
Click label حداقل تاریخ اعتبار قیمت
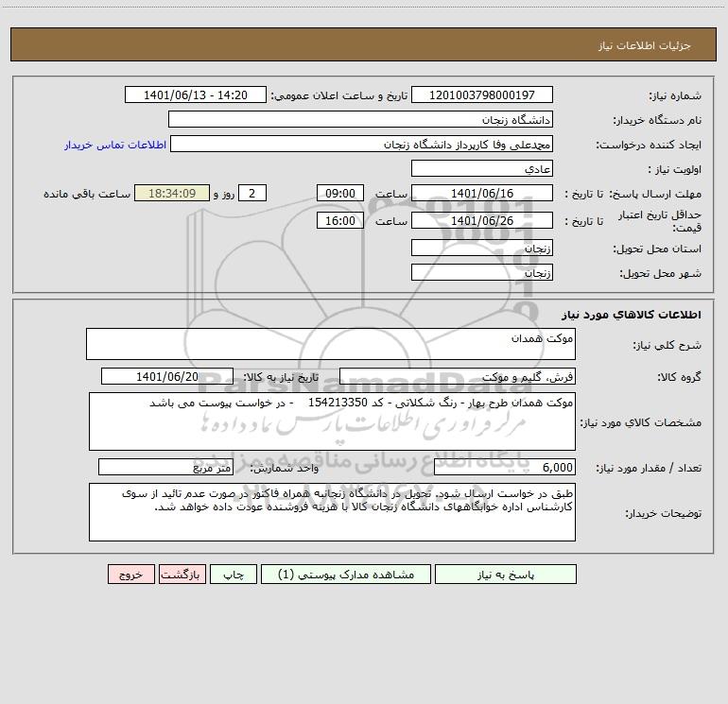pos(660,221)
